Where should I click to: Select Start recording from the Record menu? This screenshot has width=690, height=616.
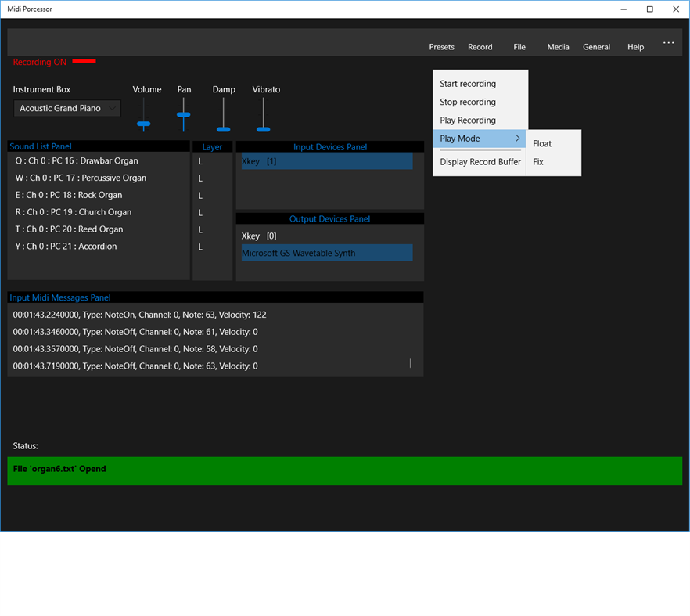pos(469,83)
